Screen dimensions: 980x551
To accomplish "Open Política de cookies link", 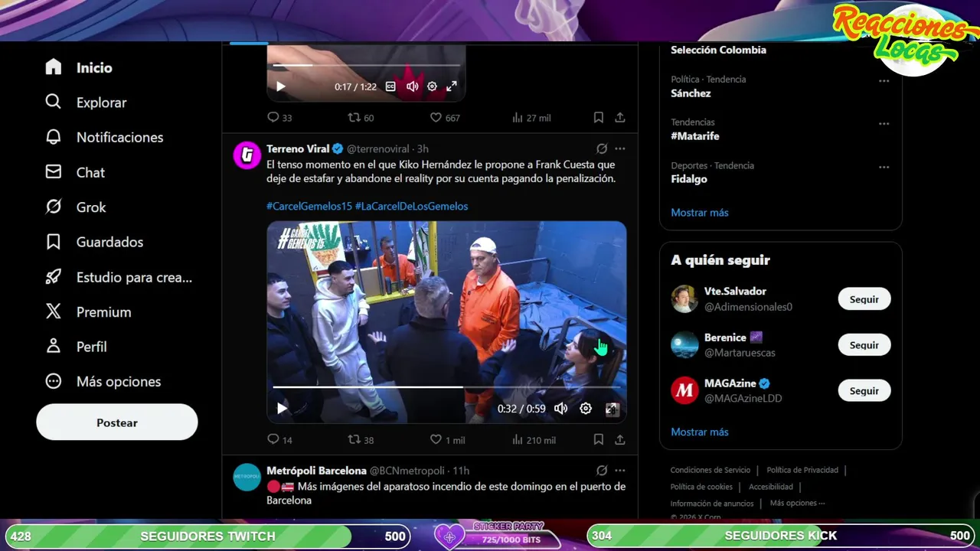I will point(701,487).
